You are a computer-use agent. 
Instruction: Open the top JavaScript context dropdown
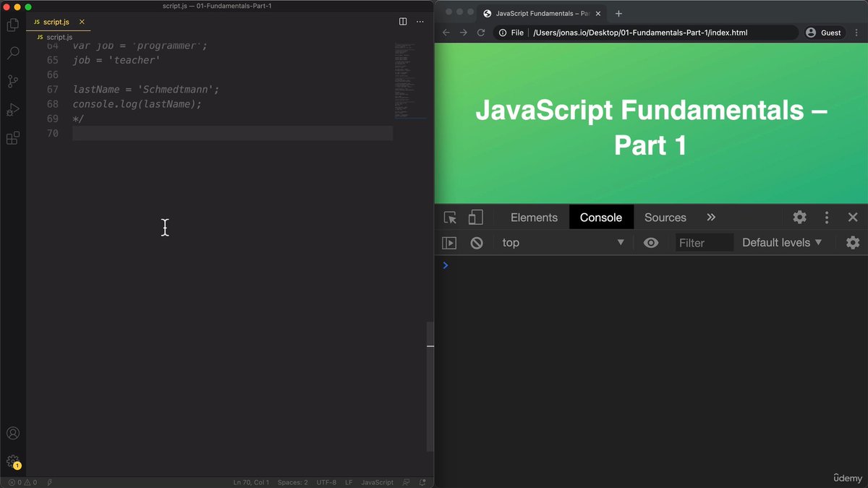coord(563,243)
